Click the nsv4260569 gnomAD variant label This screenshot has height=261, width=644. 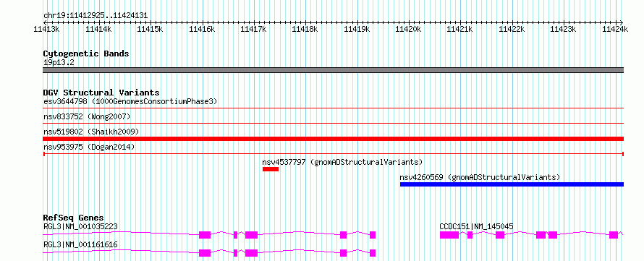coord(480,177)
